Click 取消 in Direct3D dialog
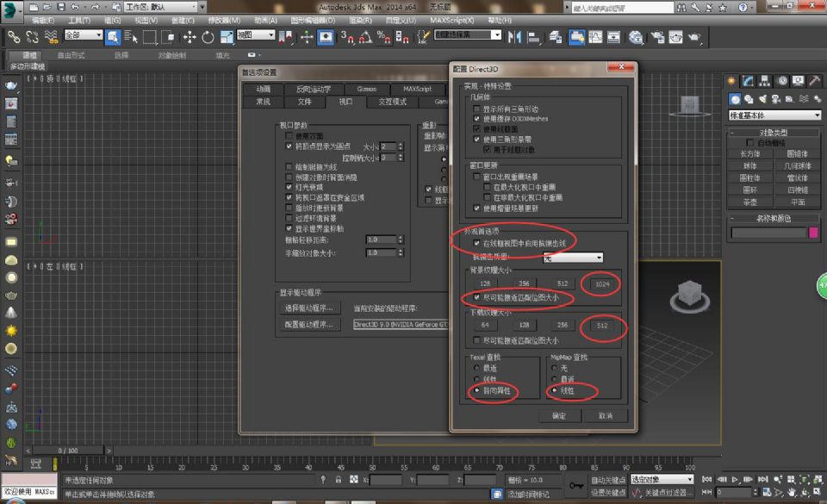 606,416
